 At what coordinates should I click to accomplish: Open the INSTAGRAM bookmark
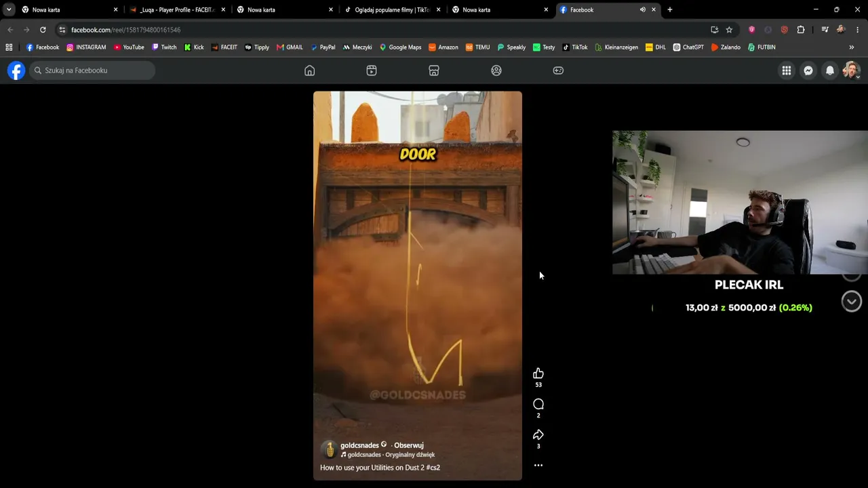pyautogui.click(x=86, y=47)
